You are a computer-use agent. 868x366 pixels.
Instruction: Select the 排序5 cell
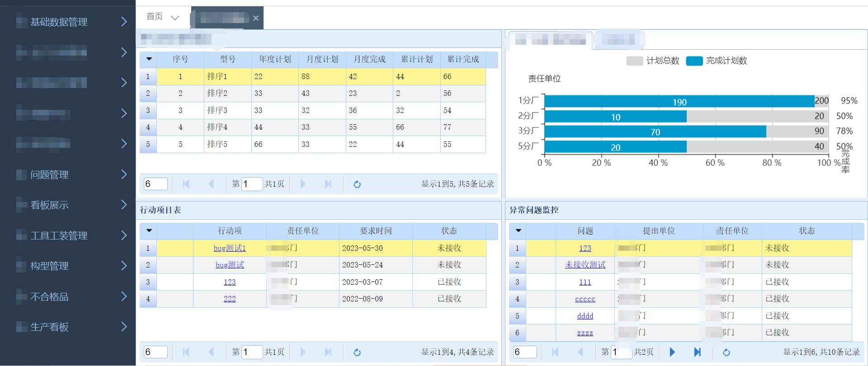tap(228, 144)
